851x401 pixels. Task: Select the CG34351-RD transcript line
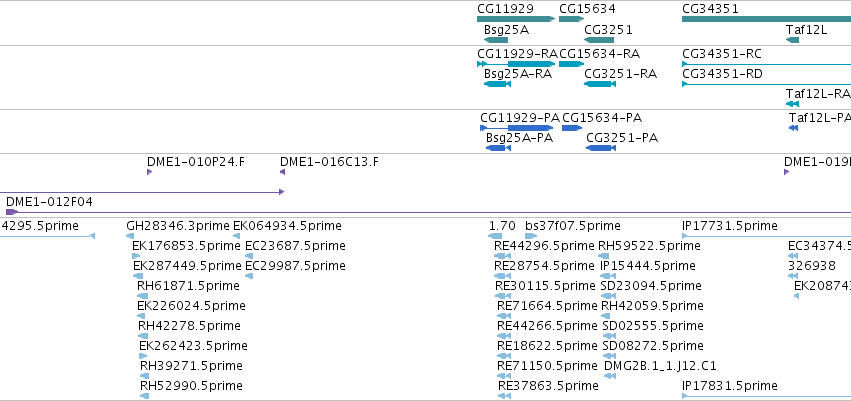point(766,84)
